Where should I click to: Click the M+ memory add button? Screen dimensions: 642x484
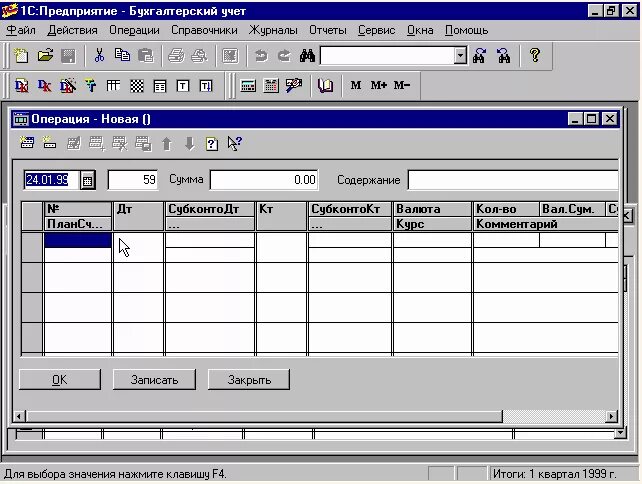pos(379,85)
